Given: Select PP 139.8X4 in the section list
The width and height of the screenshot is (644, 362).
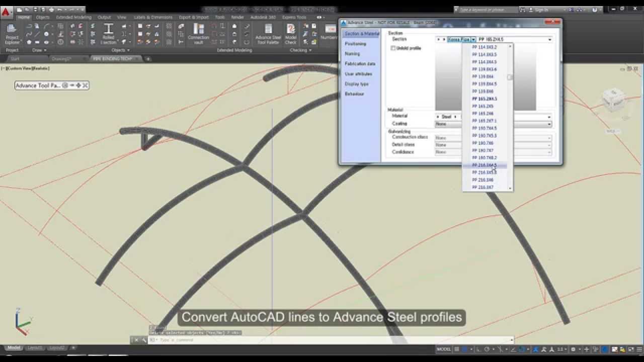Looking at the screenshot, I should [482, 76].
